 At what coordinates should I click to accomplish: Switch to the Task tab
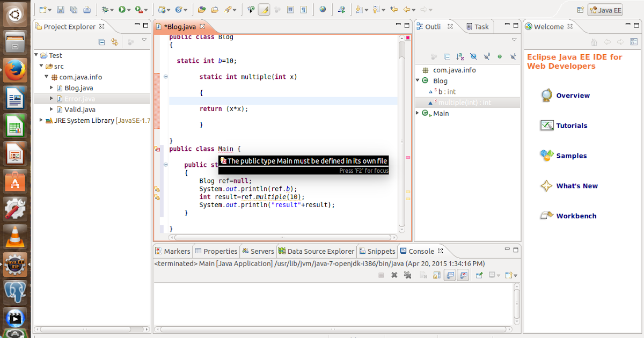(477, 26)
